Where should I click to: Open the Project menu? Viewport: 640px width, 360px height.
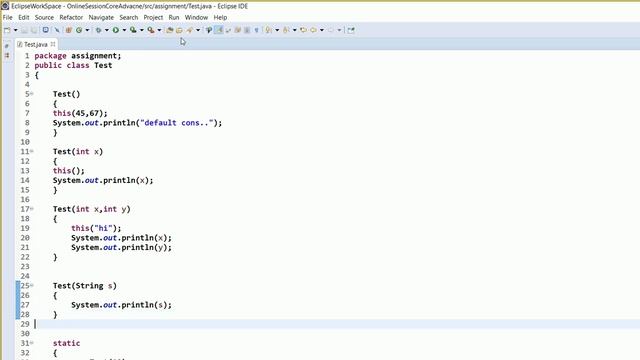[153, 18]
